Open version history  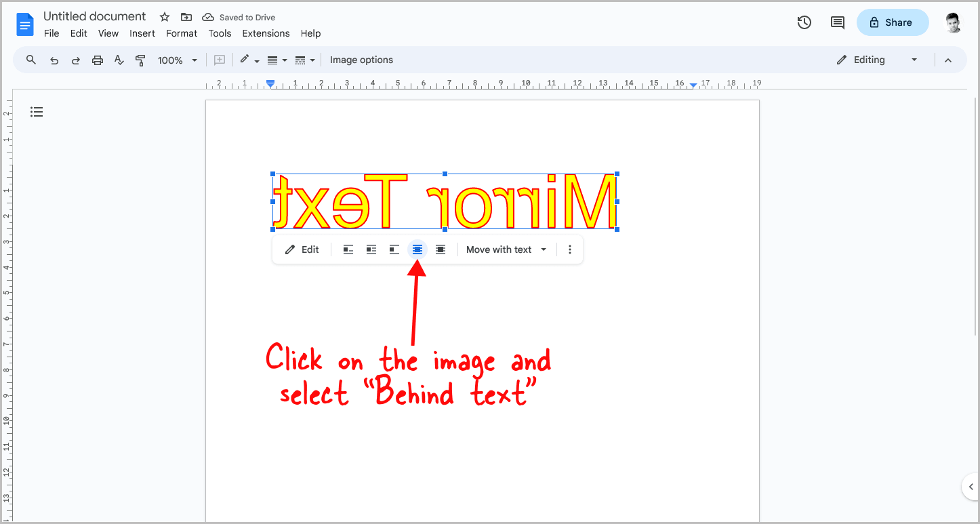pyautogui.click(x=804, y=22)
